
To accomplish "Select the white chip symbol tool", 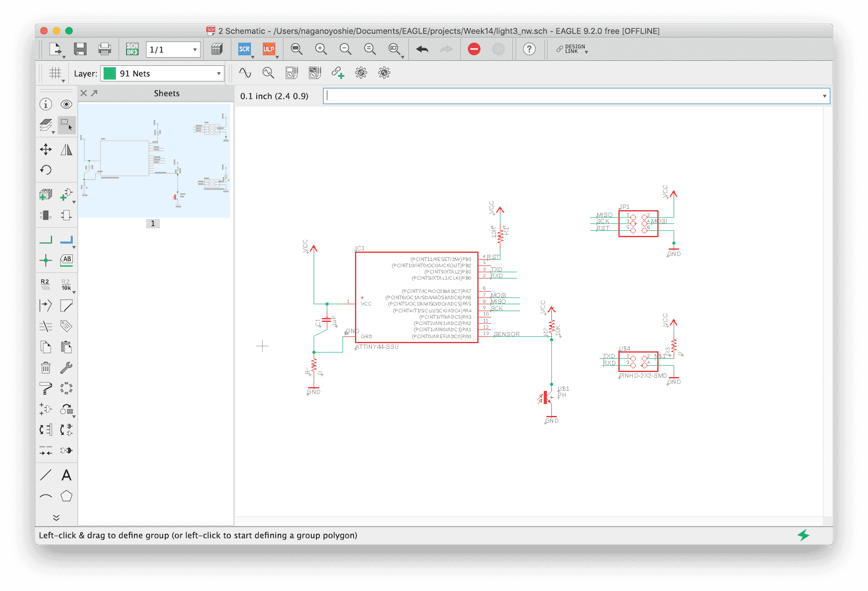I will tap(66, 215).
